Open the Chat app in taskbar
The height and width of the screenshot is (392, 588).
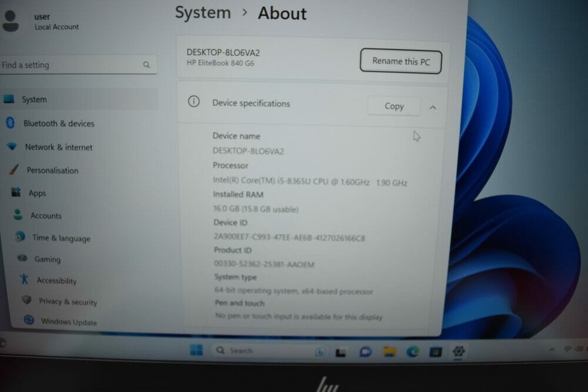point(365,352)
